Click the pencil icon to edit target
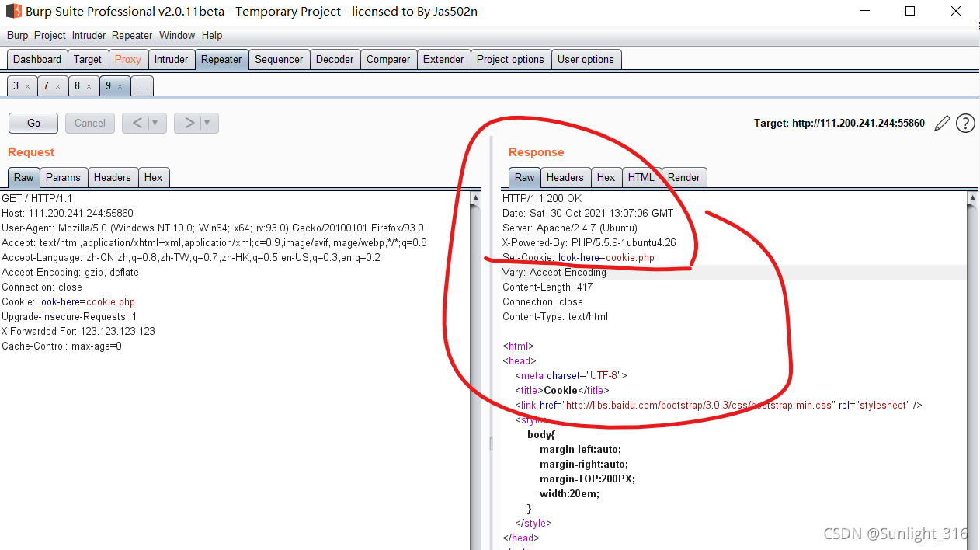This screenshot has width=980, height=550. [942, 123]
